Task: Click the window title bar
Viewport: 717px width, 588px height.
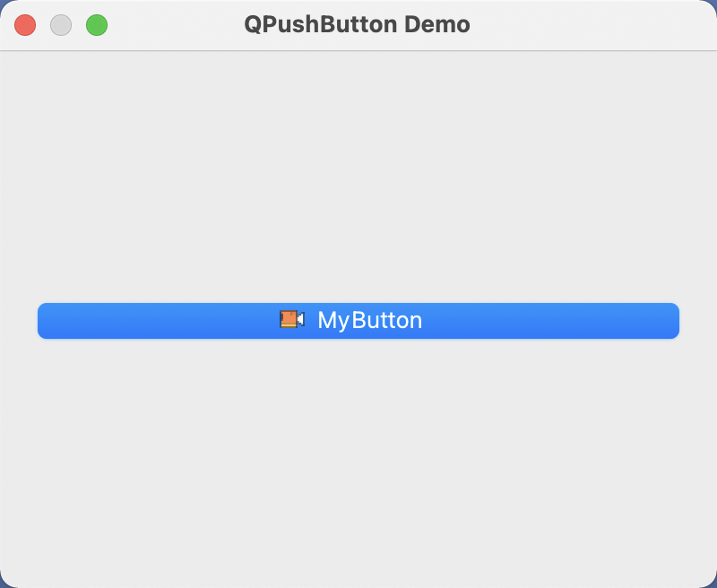Action: click(358, 25)
